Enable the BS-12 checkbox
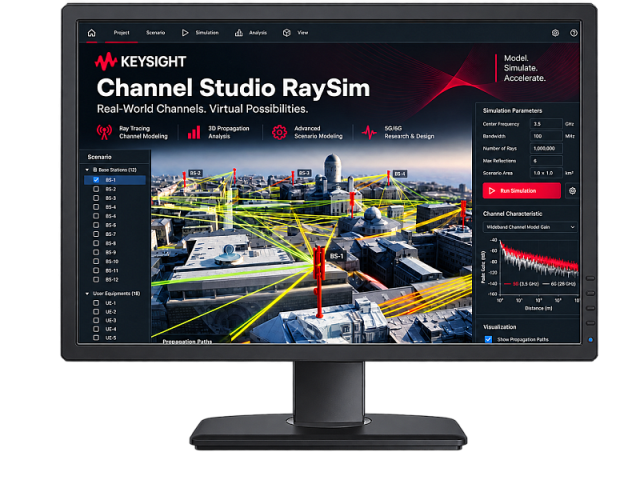 (96, 280)
